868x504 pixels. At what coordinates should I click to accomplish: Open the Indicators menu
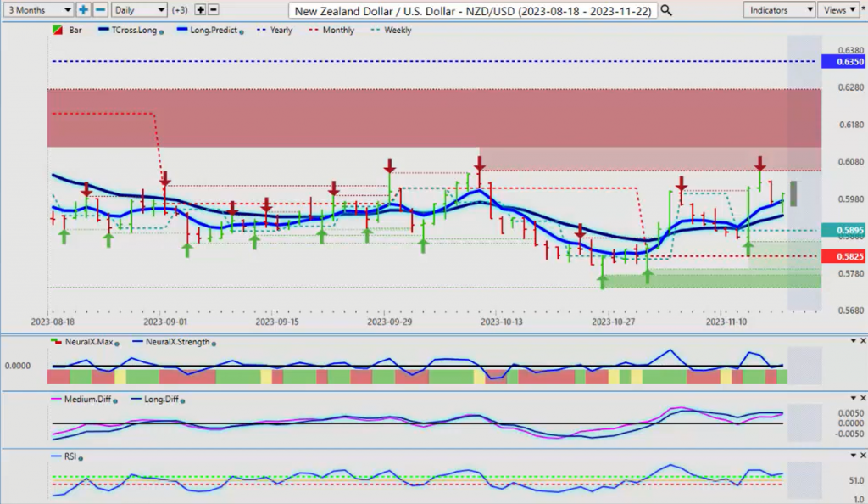point(780,10)
